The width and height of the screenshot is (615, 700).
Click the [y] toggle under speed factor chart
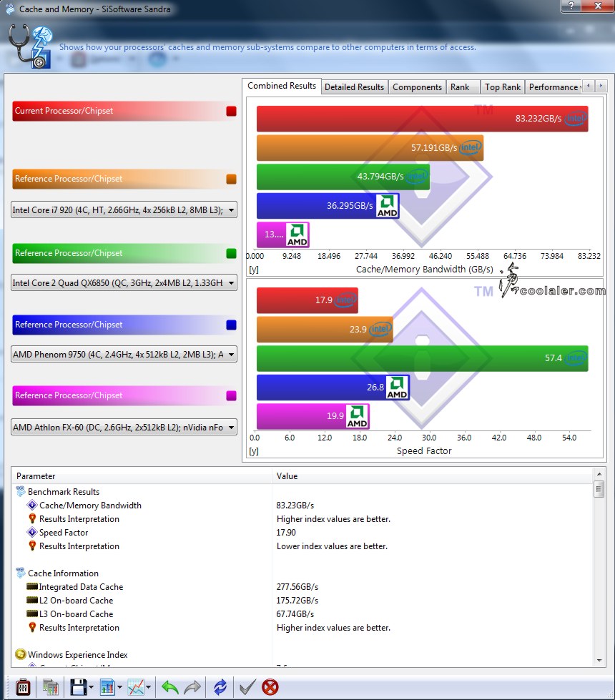[x=254, y=451]
